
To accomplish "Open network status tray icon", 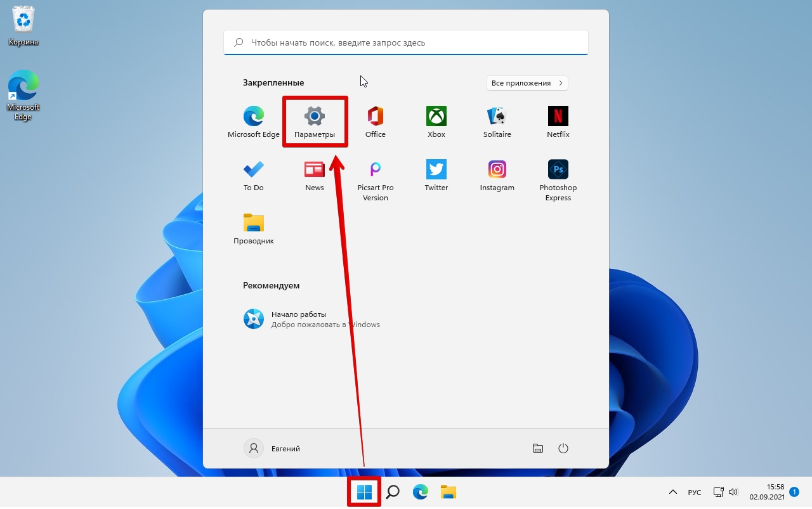I will [x=718, y=492].
